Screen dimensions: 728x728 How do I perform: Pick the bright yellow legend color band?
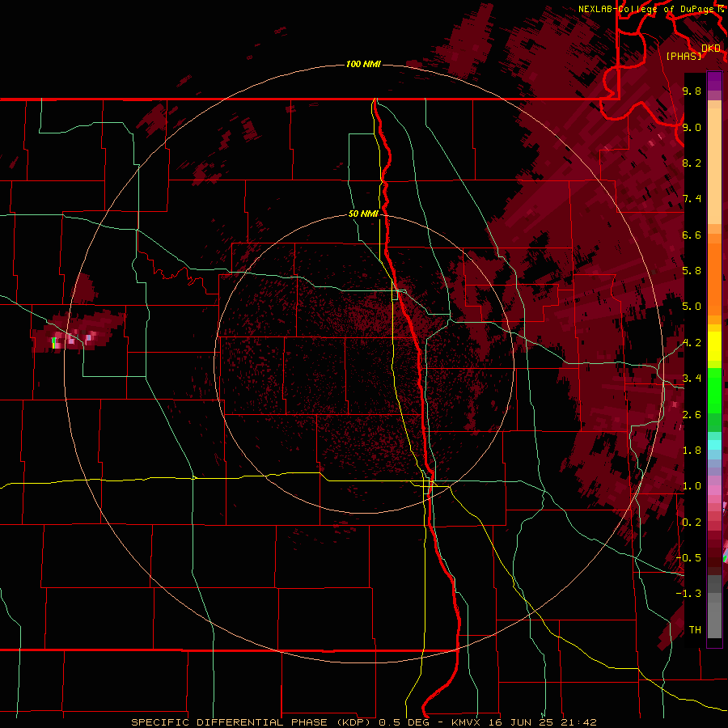[x=714, y=346]
